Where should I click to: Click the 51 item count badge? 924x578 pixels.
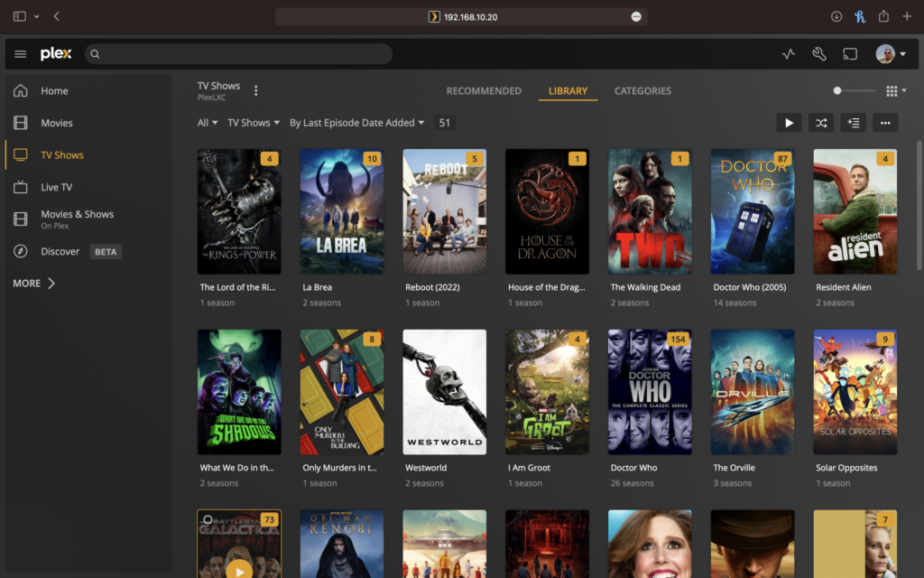444,123
